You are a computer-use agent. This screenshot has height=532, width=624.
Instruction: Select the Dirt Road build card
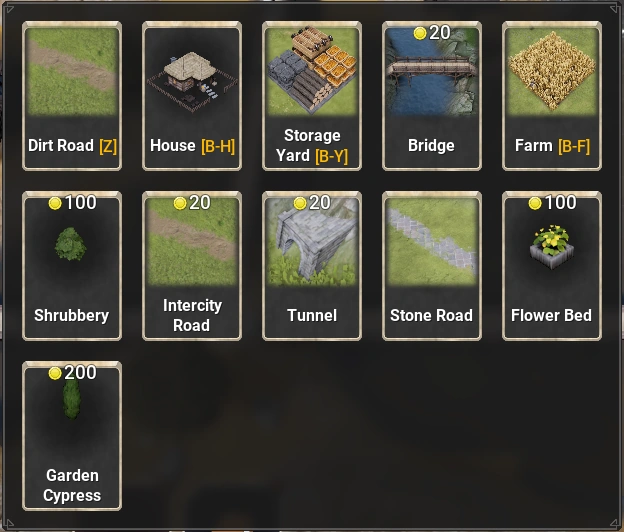point(72,96)
